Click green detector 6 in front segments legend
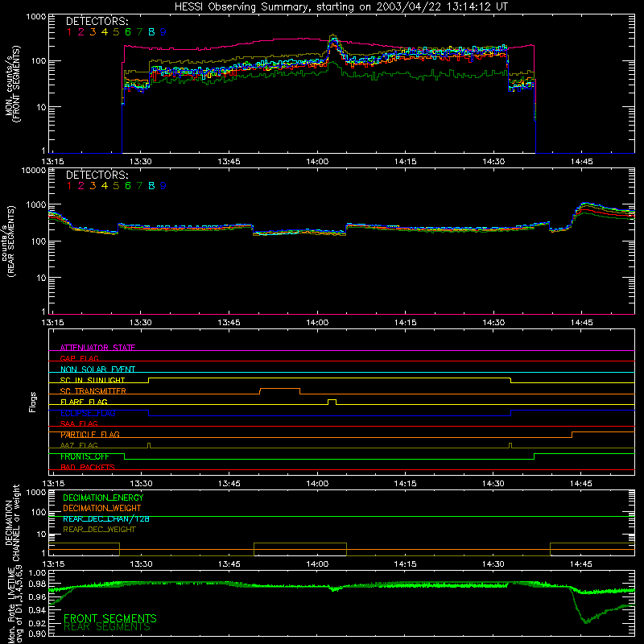 point(128,32)
